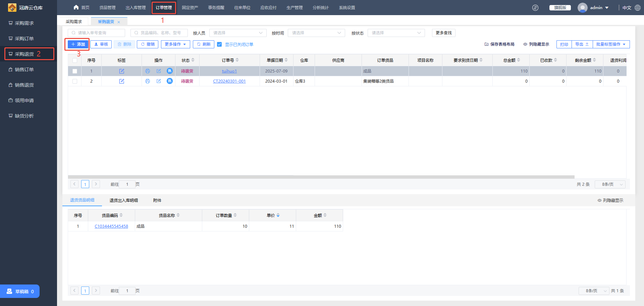This screenshot has width=644, height=306.
Task: Click the upper table 前往 page number field
Action: coord(127,184)
